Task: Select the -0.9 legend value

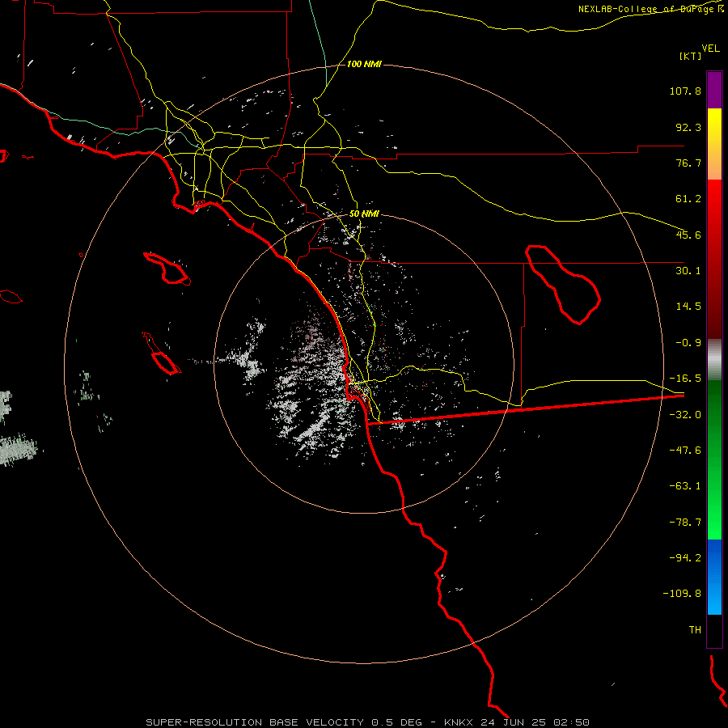Action: click(688, 343)
